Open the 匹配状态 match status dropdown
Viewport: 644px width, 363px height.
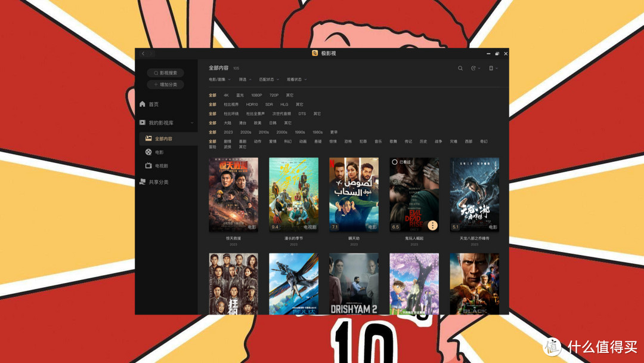pos(269,79)
